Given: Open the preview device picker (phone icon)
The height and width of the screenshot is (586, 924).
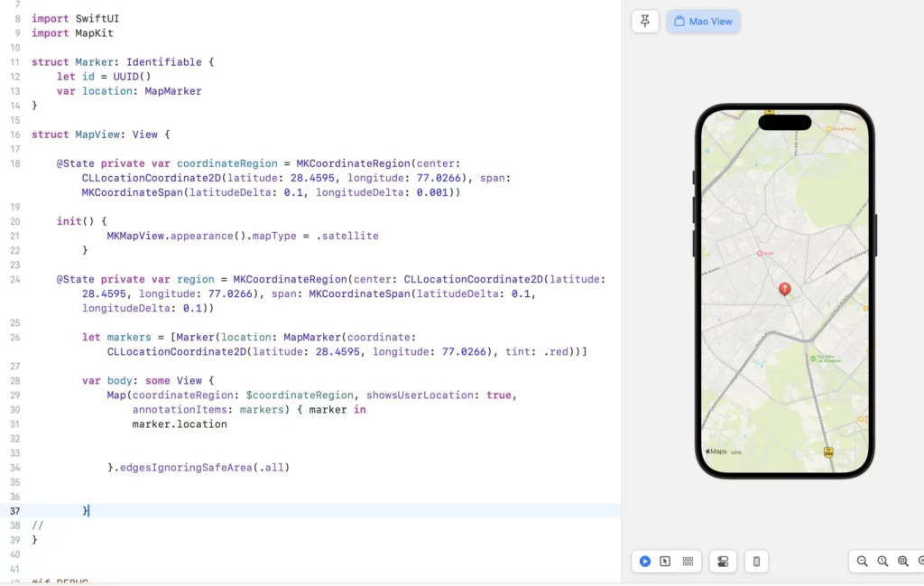Looking at the screenshot, I should click(757, 562).
